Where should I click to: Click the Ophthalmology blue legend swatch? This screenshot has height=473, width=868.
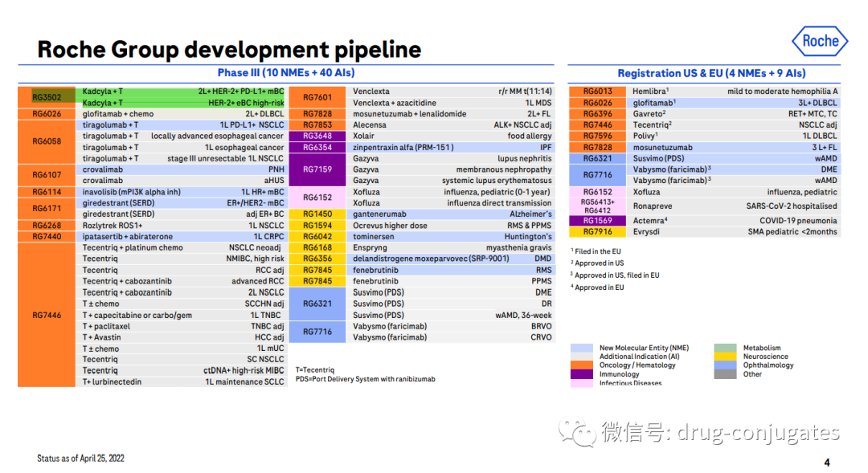coord(725,365)
